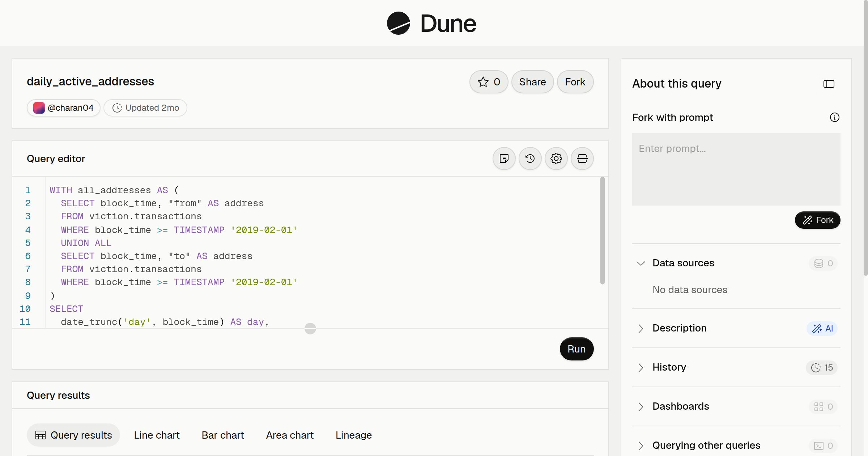
Task: Open the Lineage tab
Action: pyautogui.click(x=354, y=435)
